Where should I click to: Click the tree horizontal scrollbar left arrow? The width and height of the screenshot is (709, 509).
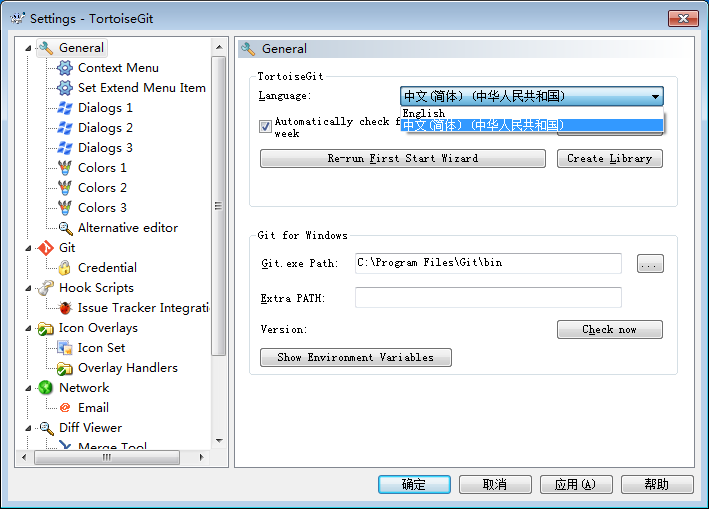(24, 457)
